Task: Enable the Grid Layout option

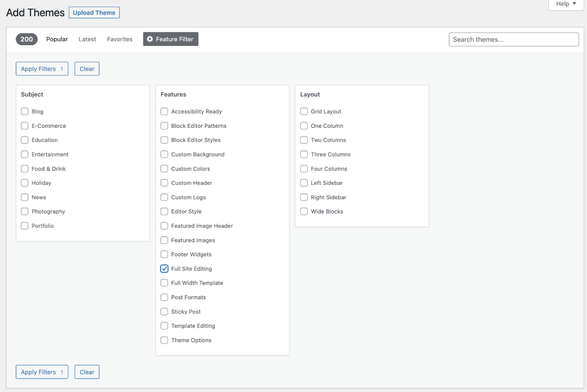Action: coord(304,111)
